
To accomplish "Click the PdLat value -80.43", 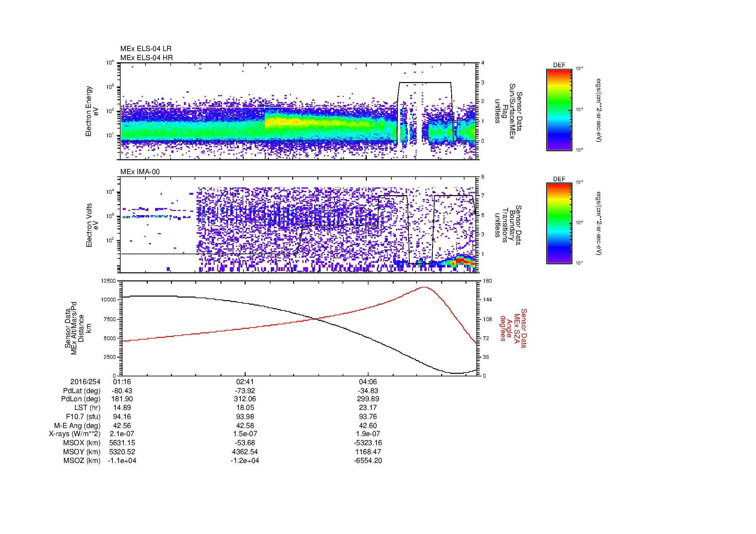I will pyautogui.click(x=122, y=391).
